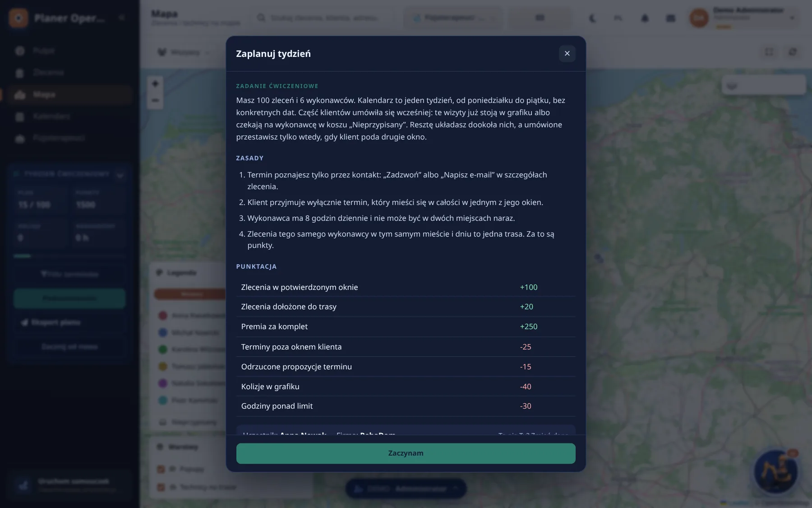Click the user avatar in header
The image size is (812, 508).
coord(699,18)
